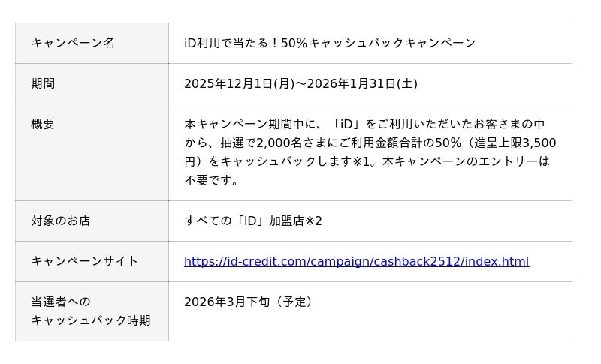Open the id-credit.com campaign cashback link
This screenshot has height=364, width=601.
click(x=356, y=261)
